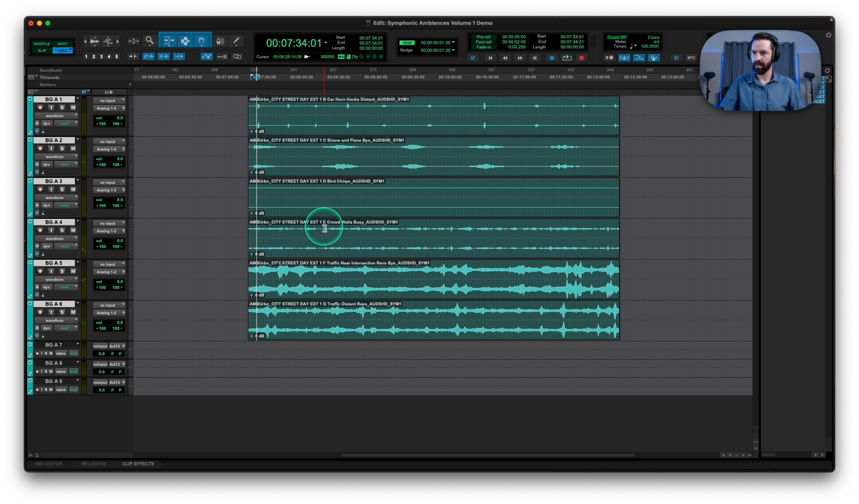The height and width of the screenshot is (504, 859).
Task: Enable Shuffle edit mode
Action: coord(42,44)
